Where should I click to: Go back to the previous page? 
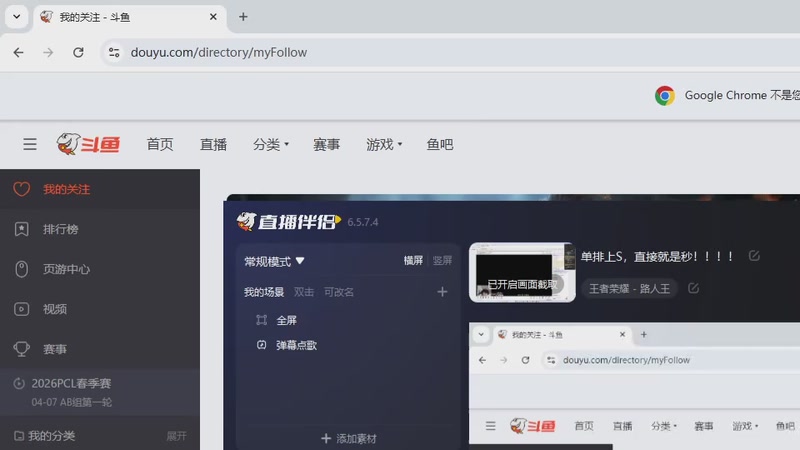pyautogui.click(x=18, y=53)
